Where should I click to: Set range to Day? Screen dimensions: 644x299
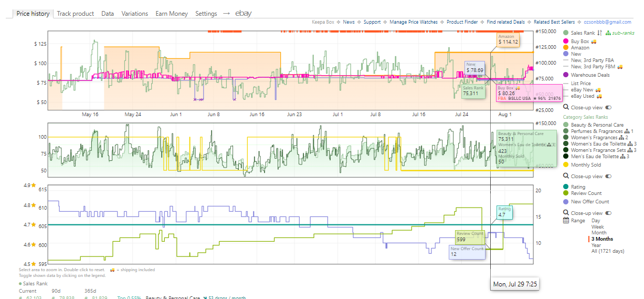point(596,221)
